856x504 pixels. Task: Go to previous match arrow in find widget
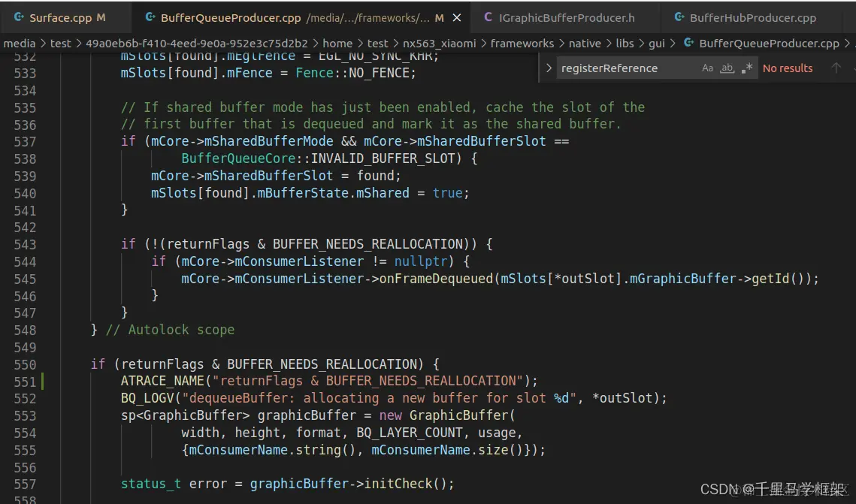point(836,68)
